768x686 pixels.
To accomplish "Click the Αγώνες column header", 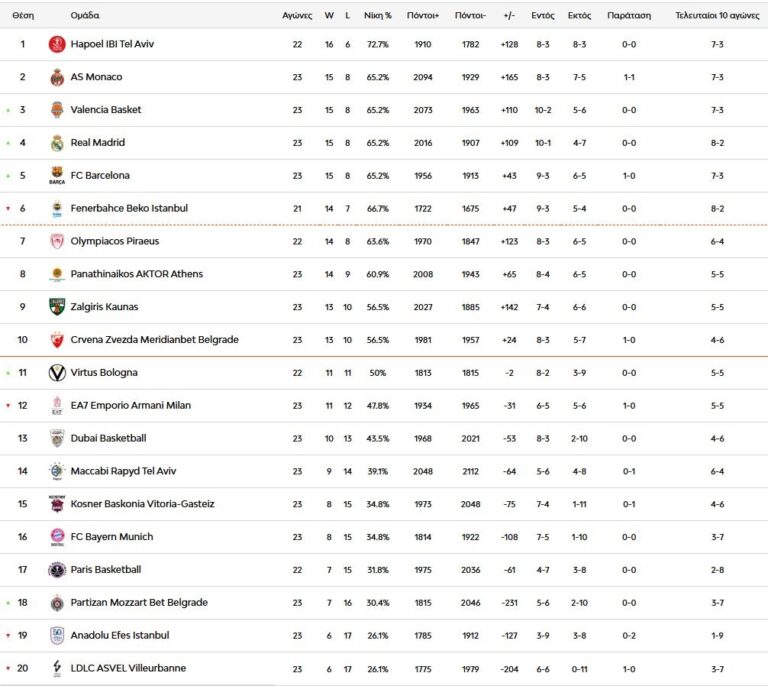I will pyautogui.click(x=297, y=16).
